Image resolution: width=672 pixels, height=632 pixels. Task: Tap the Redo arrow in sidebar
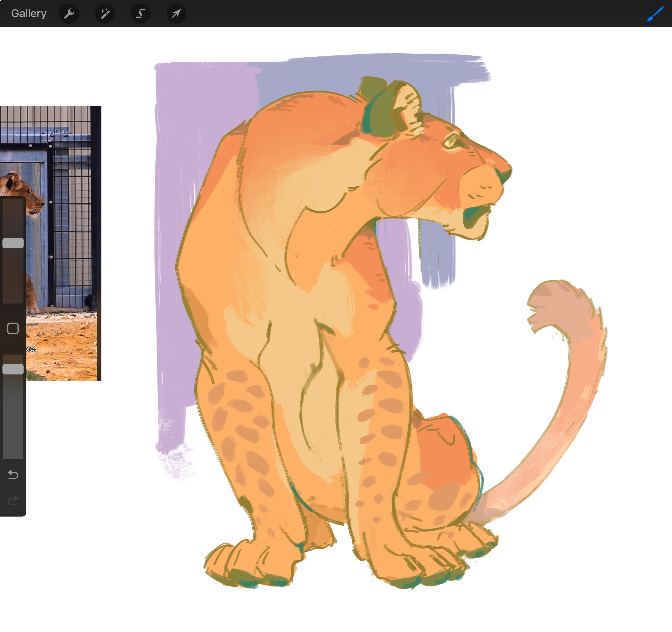coord(13,501)
